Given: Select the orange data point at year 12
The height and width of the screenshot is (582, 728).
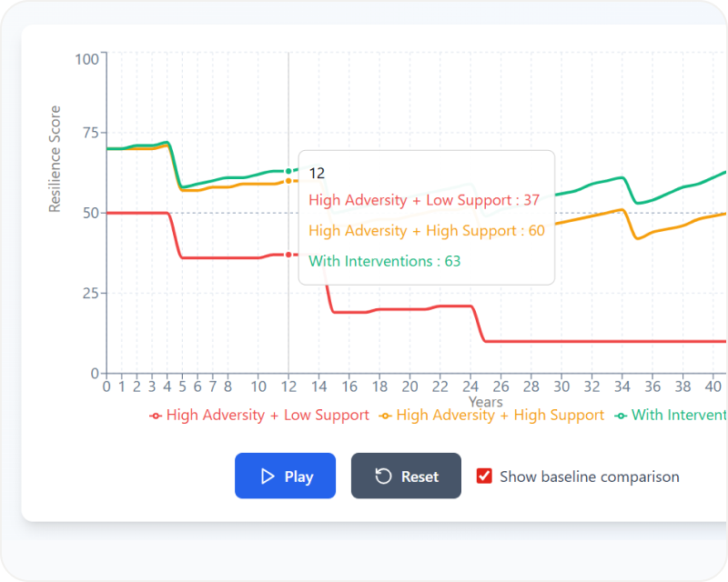Looking at the screenshot, I should pos(288,180).
